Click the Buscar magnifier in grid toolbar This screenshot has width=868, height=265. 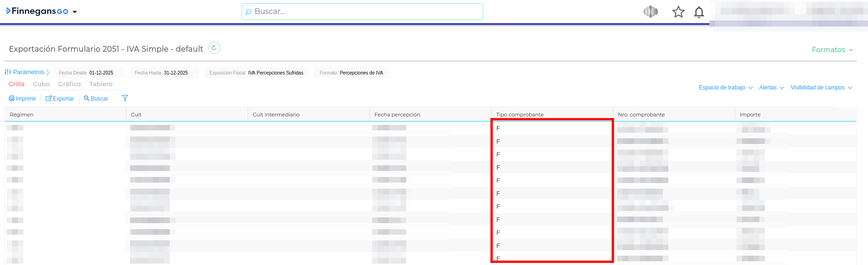[96, 99]
